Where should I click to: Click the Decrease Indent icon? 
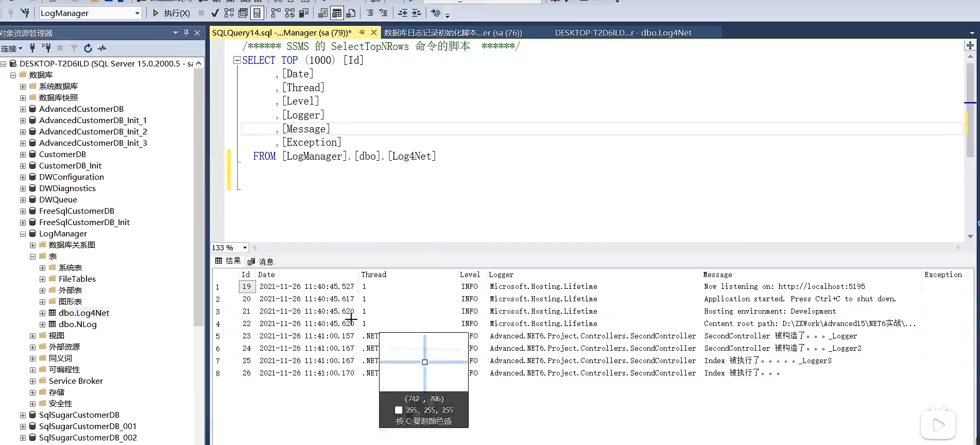(x=403, y=13)
